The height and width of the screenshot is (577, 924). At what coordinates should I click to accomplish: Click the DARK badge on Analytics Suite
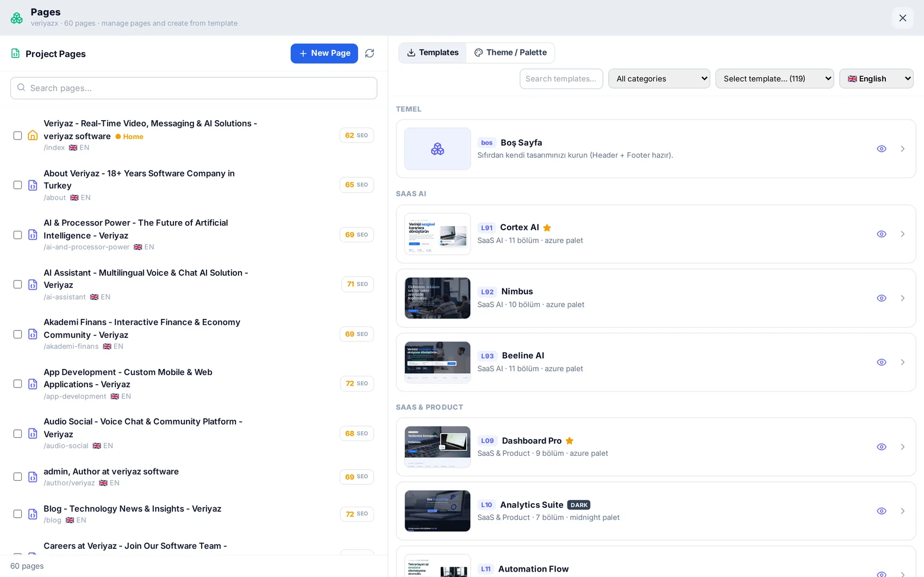(579, 505)
